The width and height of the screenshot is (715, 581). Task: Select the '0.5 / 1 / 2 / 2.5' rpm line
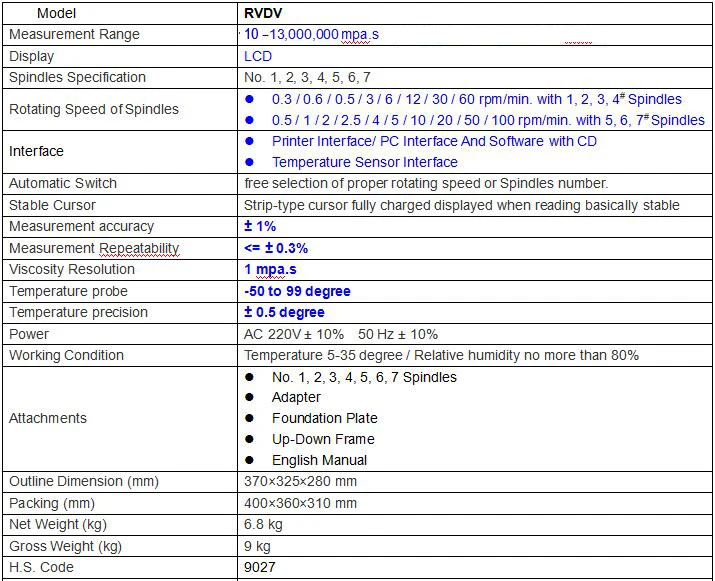488,120
